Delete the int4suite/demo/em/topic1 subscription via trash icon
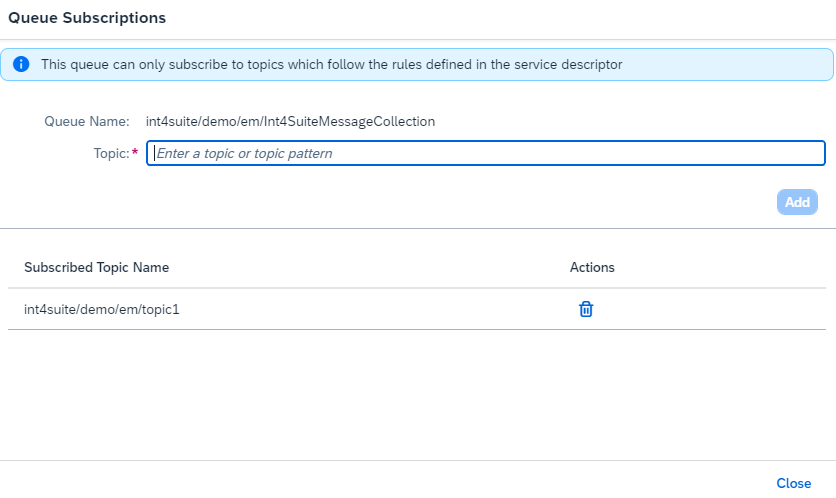This screenshot has width=836, height=498. (x=586, y=310)
